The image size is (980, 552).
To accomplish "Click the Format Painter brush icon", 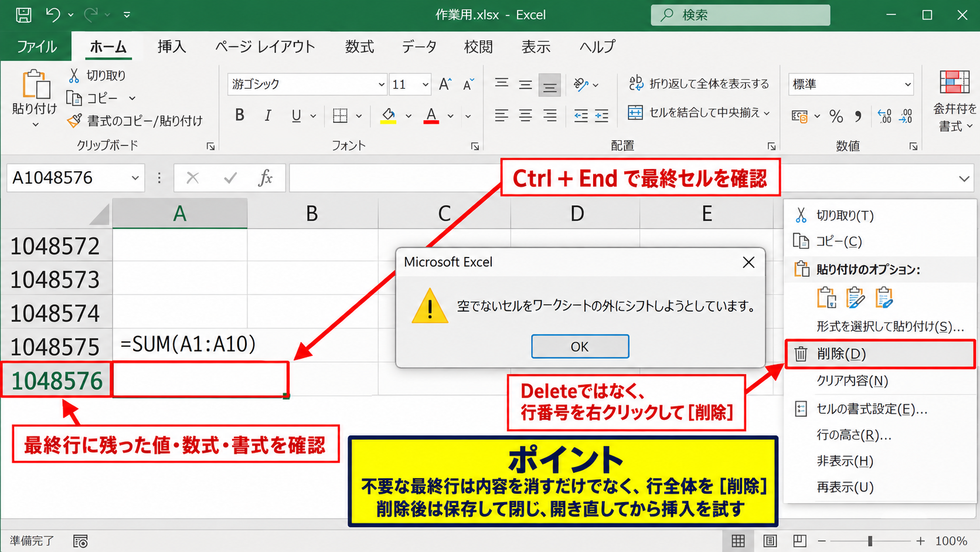I will pyautogui.click(x=74, y=121).
